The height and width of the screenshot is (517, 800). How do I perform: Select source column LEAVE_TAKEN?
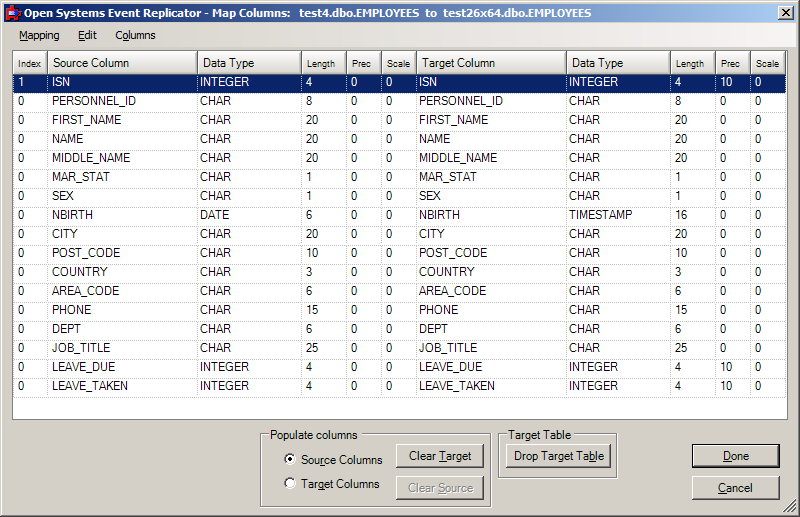point(90,385)
